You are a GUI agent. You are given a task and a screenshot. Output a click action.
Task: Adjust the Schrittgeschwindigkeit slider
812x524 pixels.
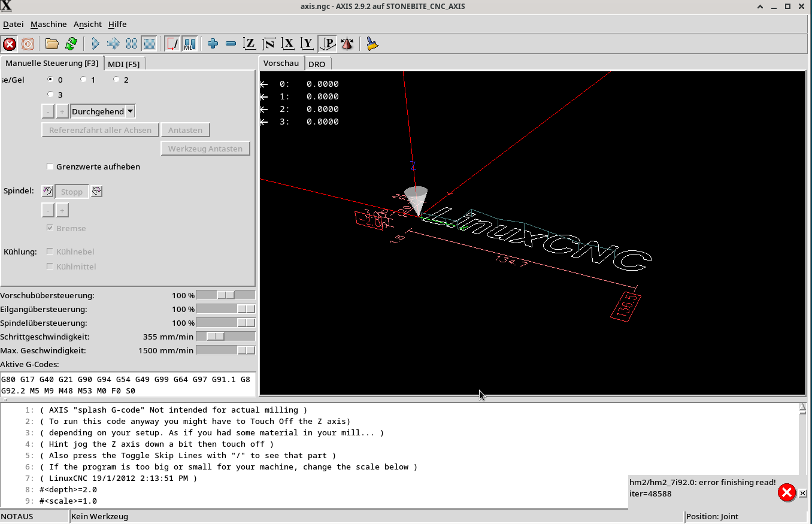[226, 337]
